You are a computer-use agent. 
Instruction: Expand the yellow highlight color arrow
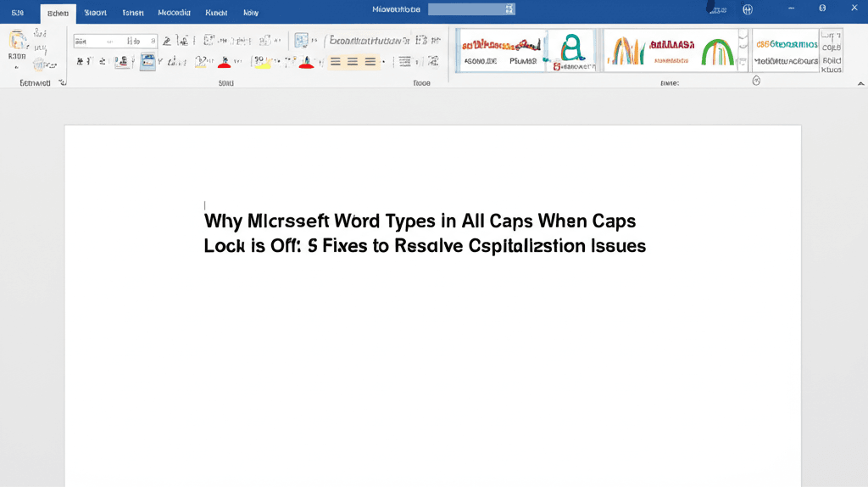click(276, 61)
